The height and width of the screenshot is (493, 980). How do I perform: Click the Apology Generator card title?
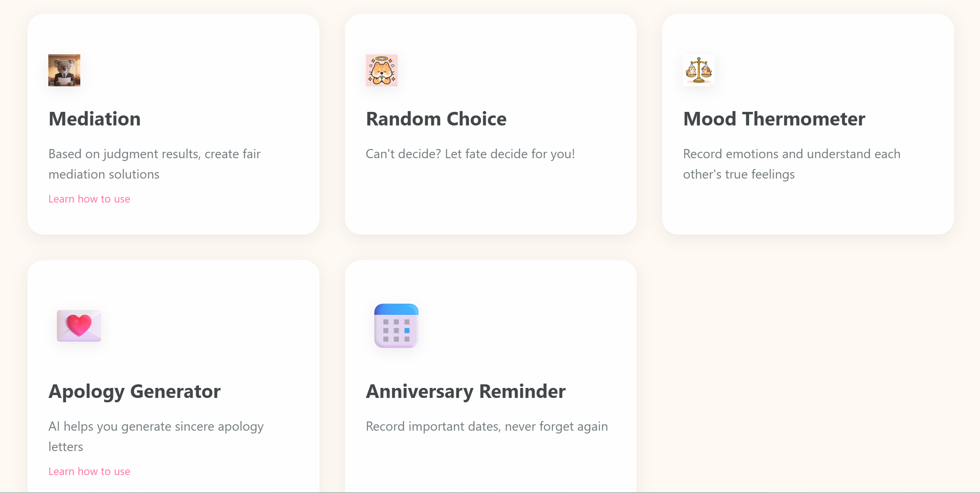pyautogui.click(x=134, y=392)
